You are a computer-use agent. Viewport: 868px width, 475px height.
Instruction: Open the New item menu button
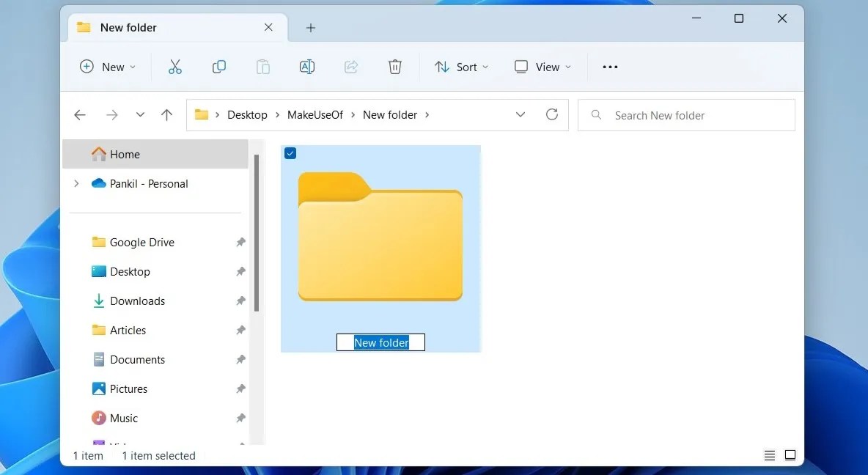click(x=107, y=67)
